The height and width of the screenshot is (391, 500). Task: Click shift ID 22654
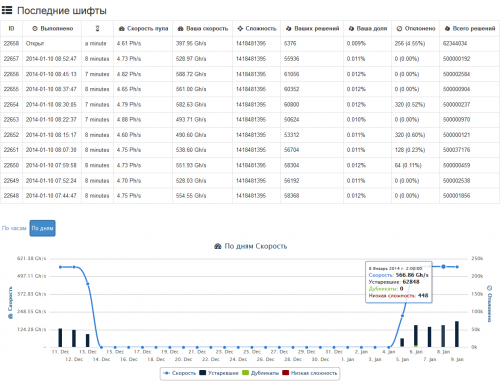[x=11, y=105]
